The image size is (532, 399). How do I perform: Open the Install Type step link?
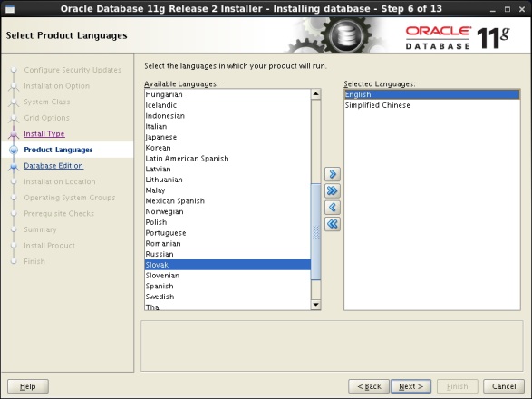pos(44,134)
